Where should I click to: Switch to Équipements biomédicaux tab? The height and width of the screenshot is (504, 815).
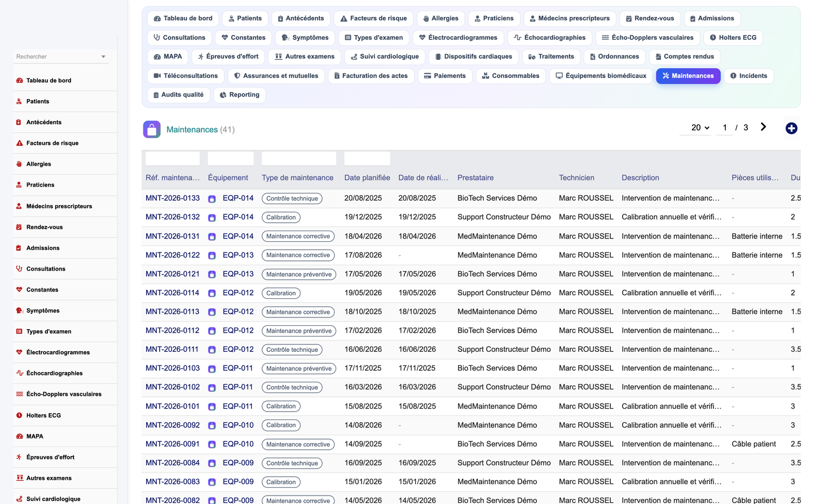point(601,76)
